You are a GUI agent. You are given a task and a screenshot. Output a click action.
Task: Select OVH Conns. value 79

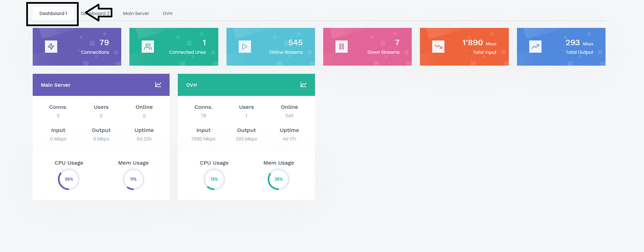tap(203, 116)
